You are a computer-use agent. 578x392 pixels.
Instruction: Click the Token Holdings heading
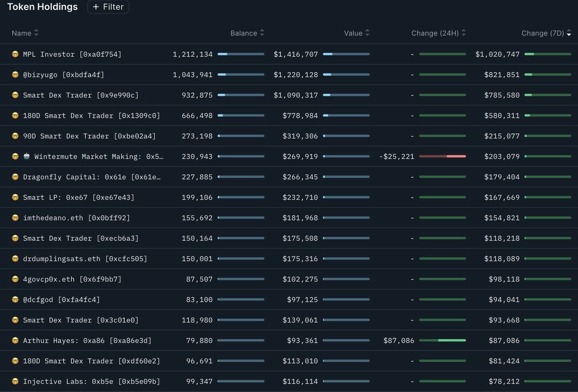[42, 7]
